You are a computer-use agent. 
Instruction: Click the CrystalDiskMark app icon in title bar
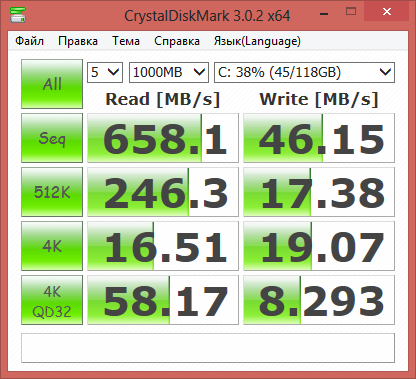coord(17,14)
